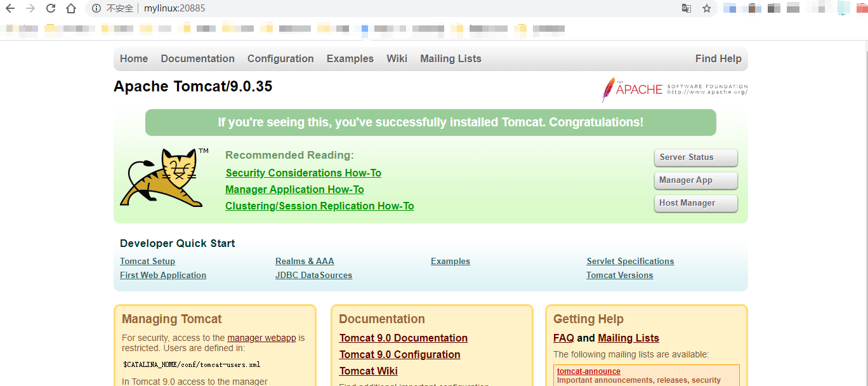Reload the page with the refresh icon
This screenshot has height=386, width=868.
coord(51,8)
